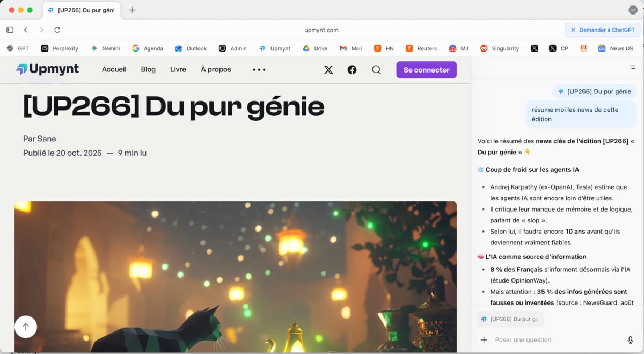This screenshot has width=644, height=354.
Task: Select the À propos navigation item
Action: [216, 69]
